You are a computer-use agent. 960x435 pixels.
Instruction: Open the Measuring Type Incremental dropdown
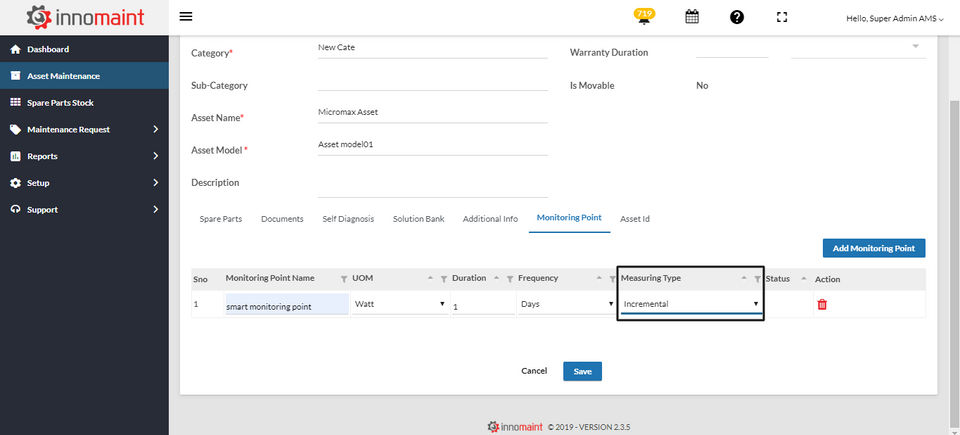690,303
